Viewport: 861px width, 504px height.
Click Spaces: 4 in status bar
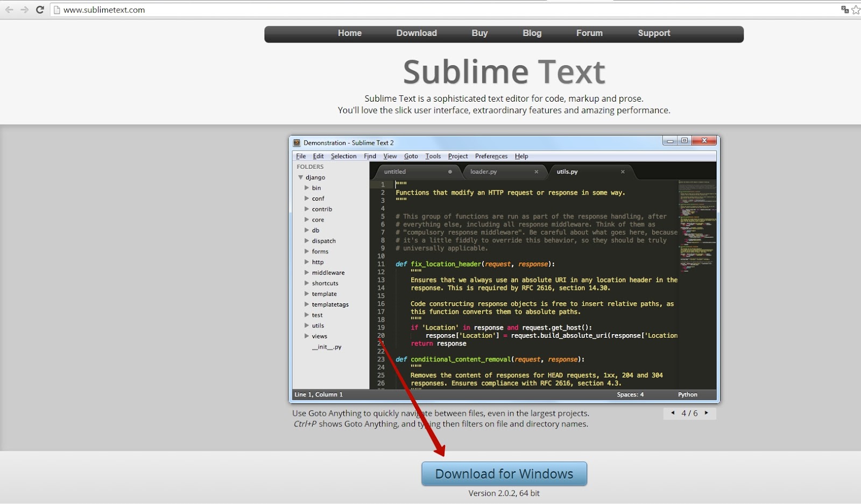pos(630,395)
